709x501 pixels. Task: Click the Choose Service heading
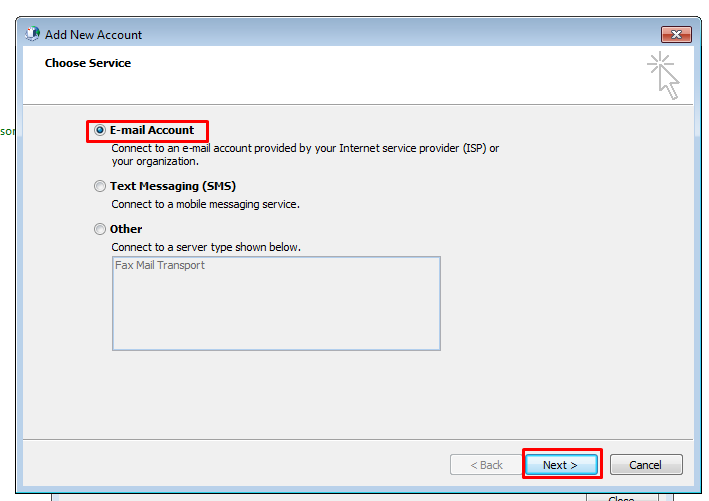(88, 63)
